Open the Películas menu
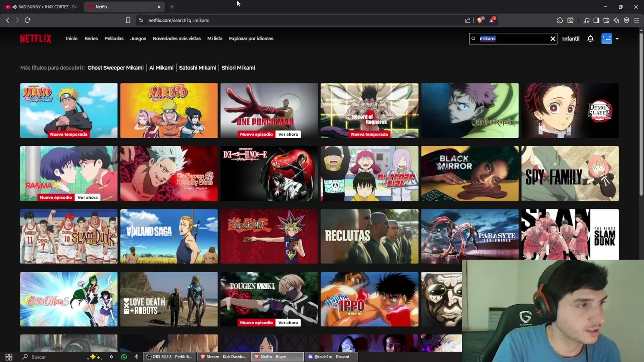The height and width of the screenshot is (362, 644). 114,39
